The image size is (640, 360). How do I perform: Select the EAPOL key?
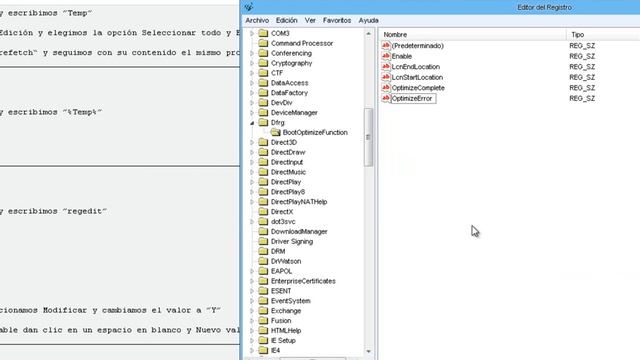(x=281, y=271)
